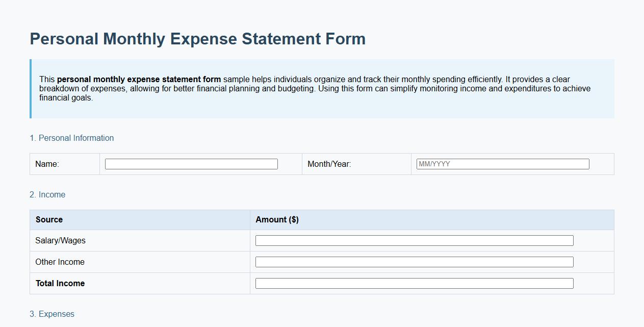The width and height of the screenshot is (644, 327).
Task: Click the form title heading
Action: (x=197, y=38)
